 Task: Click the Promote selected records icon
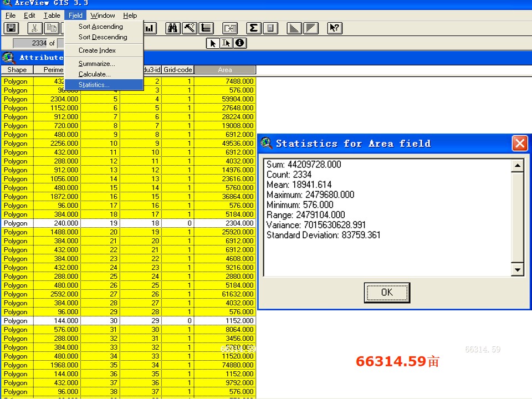[x=206, y=28]
